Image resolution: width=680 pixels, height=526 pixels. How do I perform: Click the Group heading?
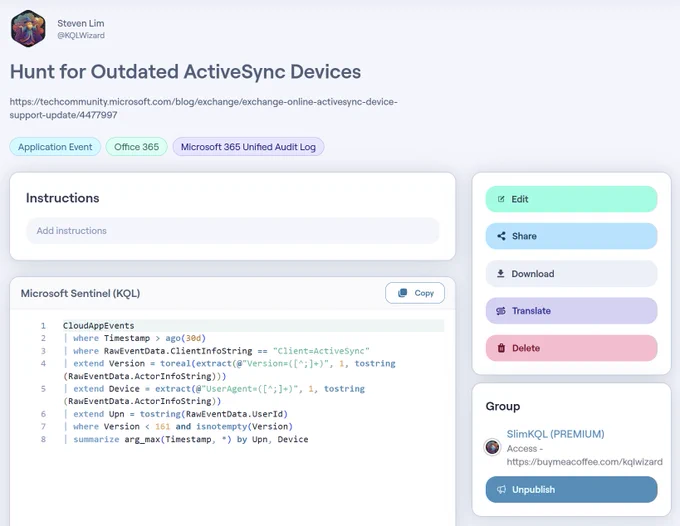503,406
